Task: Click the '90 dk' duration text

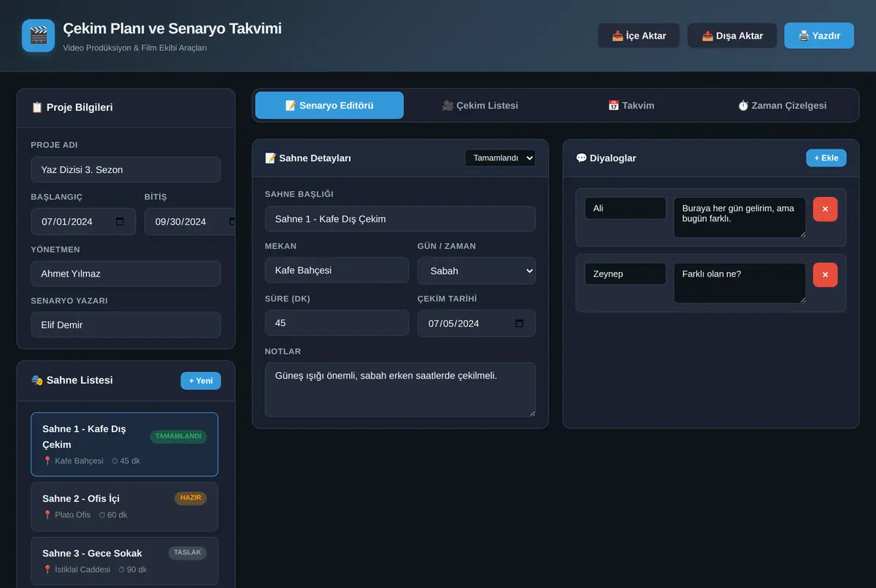Action: click(137, 570)
